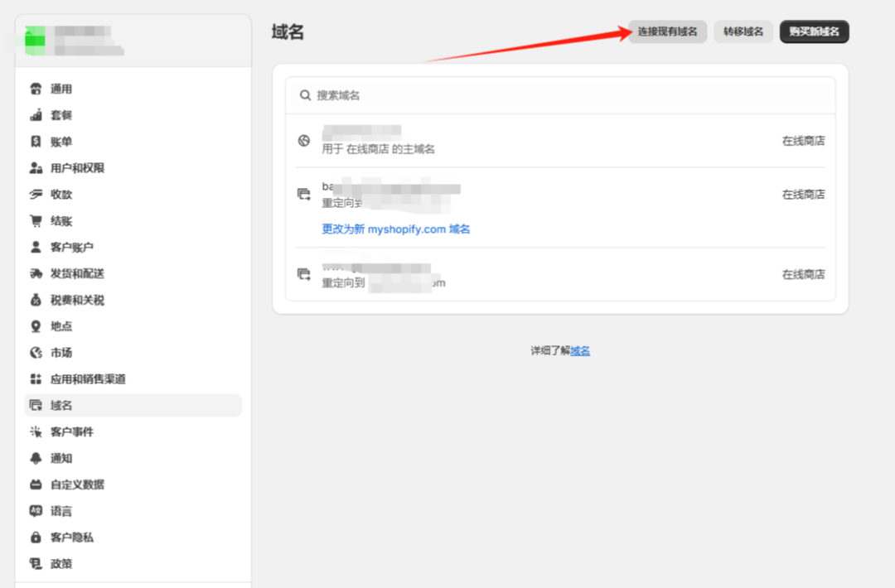Click the 搜索域名 search field

(559, 95)
